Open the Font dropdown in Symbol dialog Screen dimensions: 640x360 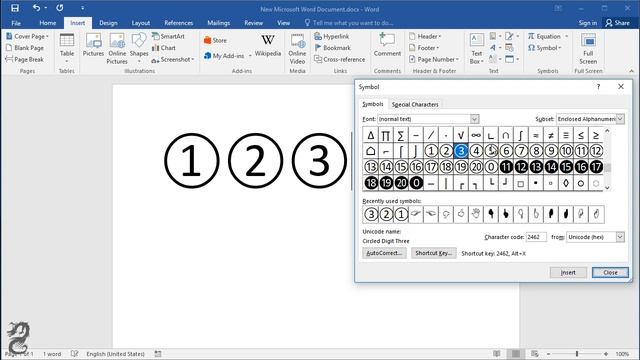tap(474, 119)
